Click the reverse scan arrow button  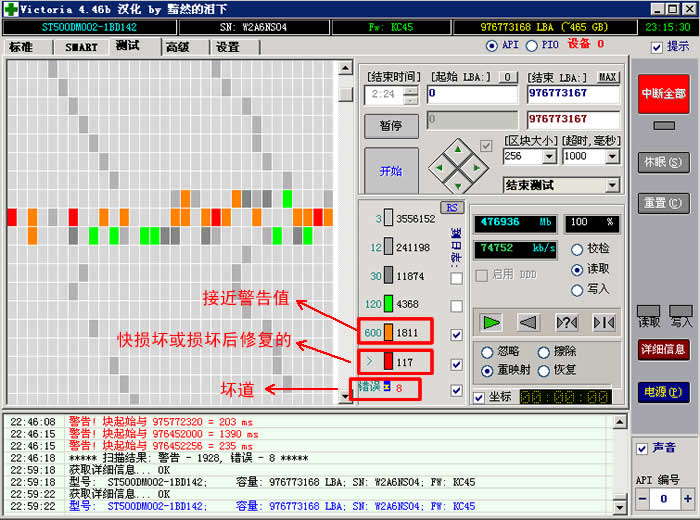[x=529, y=322]
